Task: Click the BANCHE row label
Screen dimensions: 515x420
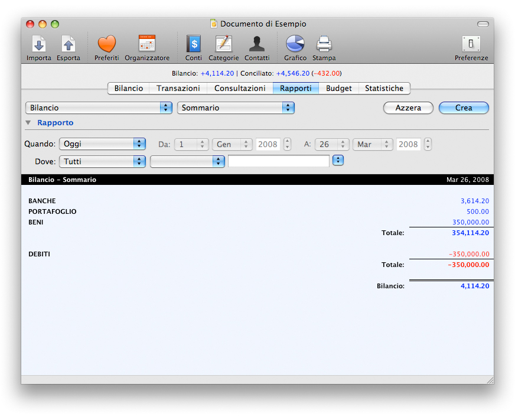Action: tap(42, 201)
